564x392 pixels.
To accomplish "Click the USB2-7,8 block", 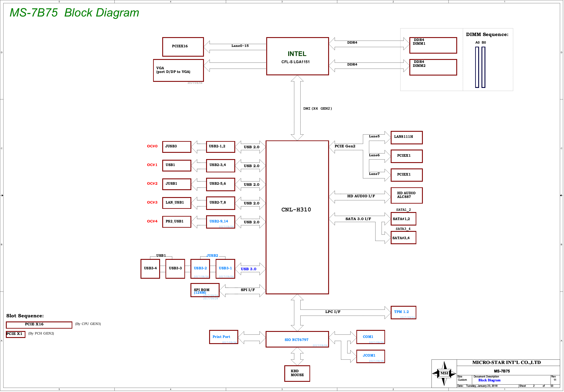I will click(x=221, y=203).
